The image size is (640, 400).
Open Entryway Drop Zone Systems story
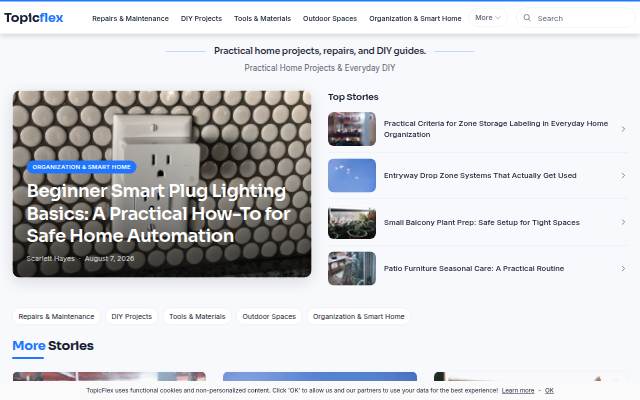click(480, 176)
